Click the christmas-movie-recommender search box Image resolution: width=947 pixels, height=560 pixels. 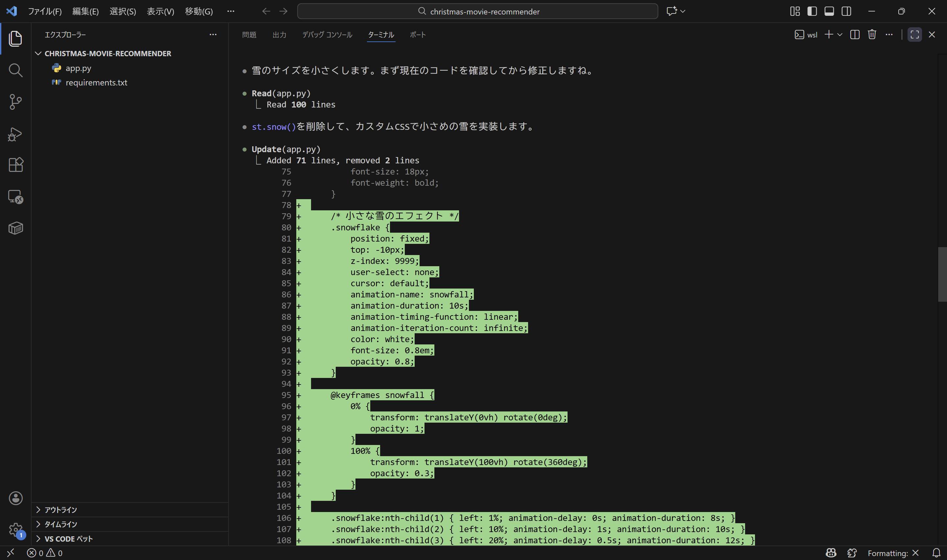point(477,11)
